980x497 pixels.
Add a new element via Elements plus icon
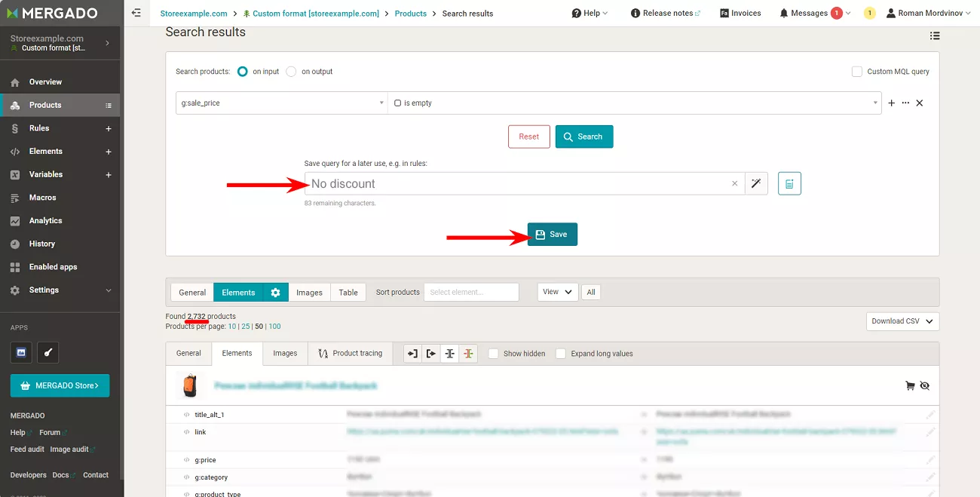109,152
